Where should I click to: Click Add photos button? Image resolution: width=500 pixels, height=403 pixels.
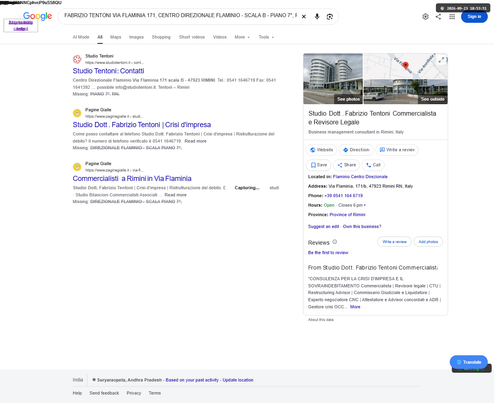pos(428,242)
